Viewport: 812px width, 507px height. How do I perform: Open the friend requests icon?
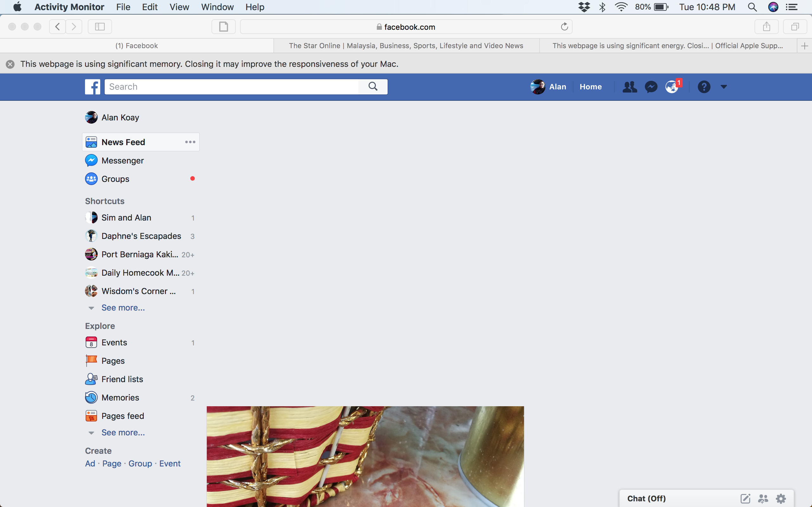coord(630,87)
